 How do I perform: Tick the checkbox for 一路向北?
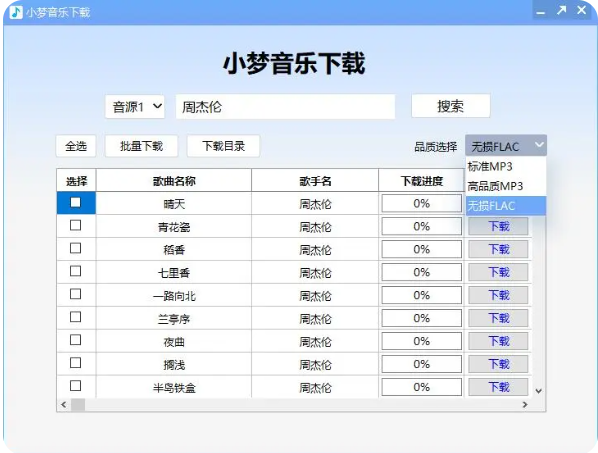pyautogui.click(x=76, y=294)
